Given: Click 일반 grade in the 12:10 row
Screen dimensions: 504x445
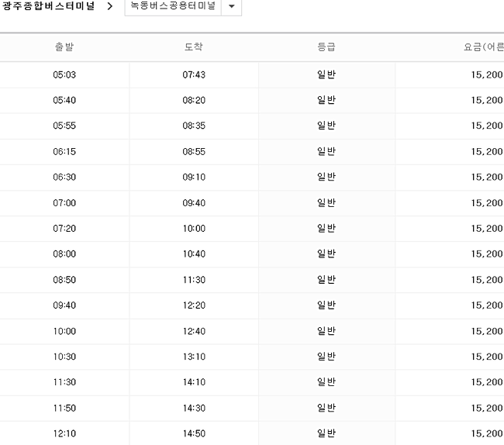Looking at the screenshot, I should [326, 433].
